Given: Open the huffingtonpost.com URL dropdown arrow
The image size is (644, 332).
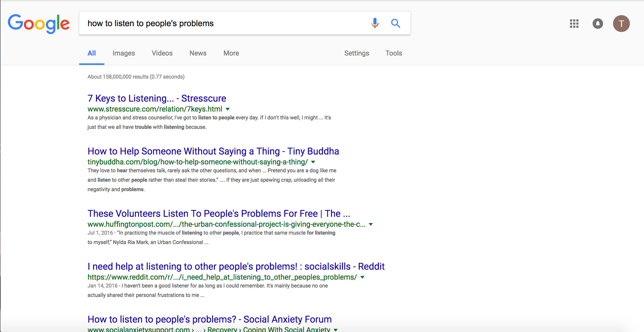Looking at the screenshot, I should (x=371, y=224).
